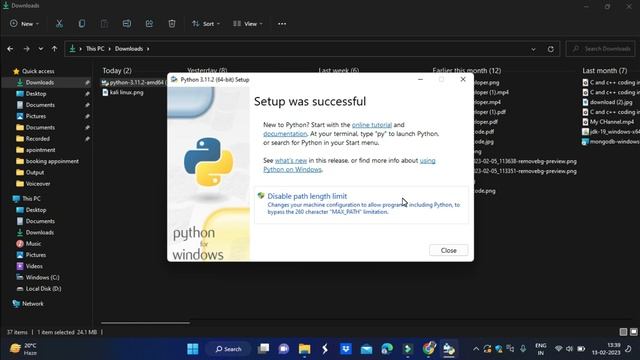Viewport: 640px width, 360px height.
Task: Open the what's new link
Action: 291,161
